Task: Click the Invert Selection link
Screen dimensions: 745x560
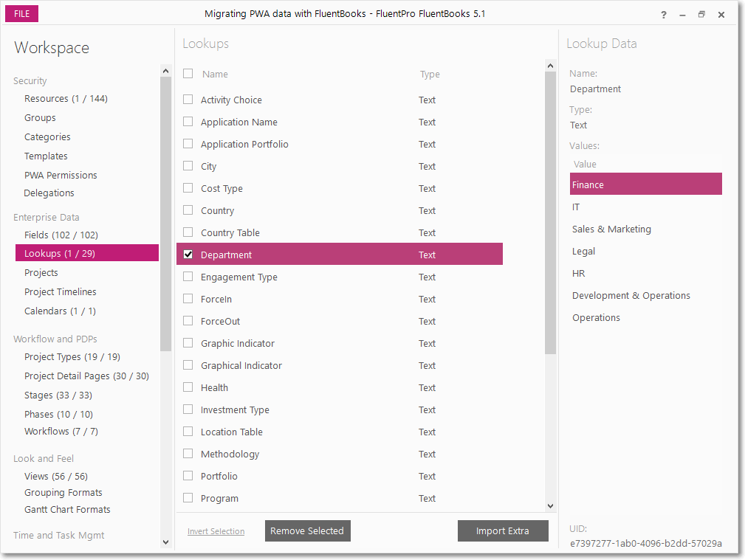Action: 216,531
